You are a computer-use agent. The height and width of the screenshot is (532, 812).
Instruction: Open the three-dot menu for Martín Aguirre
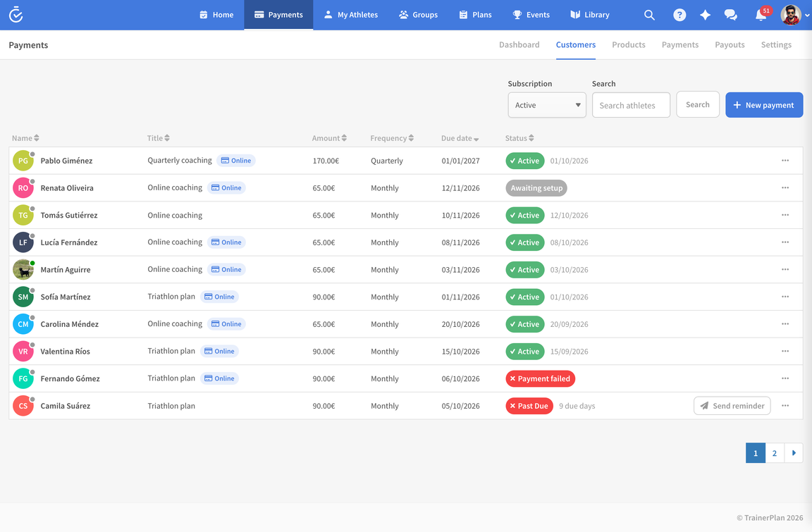pyautogui.click(x=785, y=270)
